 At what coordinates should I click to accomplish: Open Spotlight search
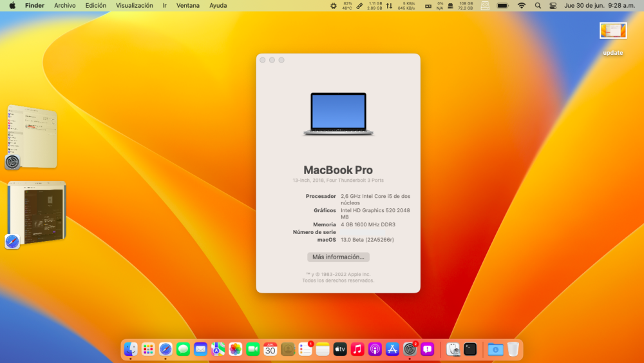click(x=538, y=6)
